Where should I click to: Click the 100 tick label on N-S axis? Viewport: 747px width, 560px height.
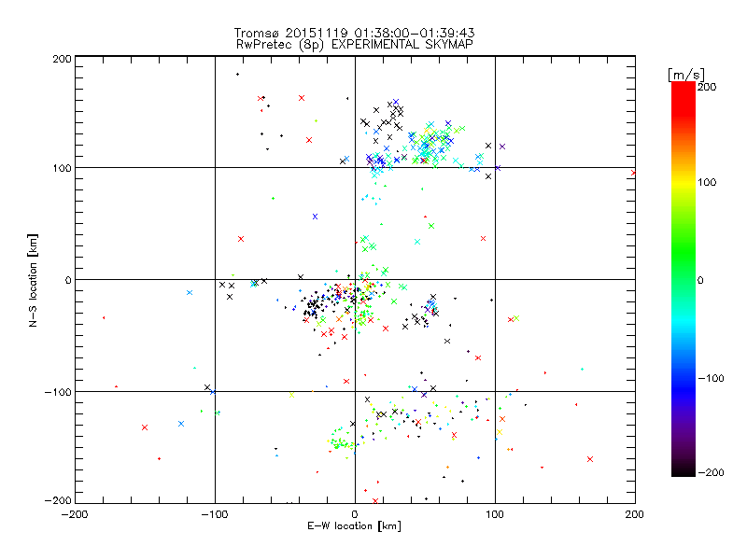point(62,168)
